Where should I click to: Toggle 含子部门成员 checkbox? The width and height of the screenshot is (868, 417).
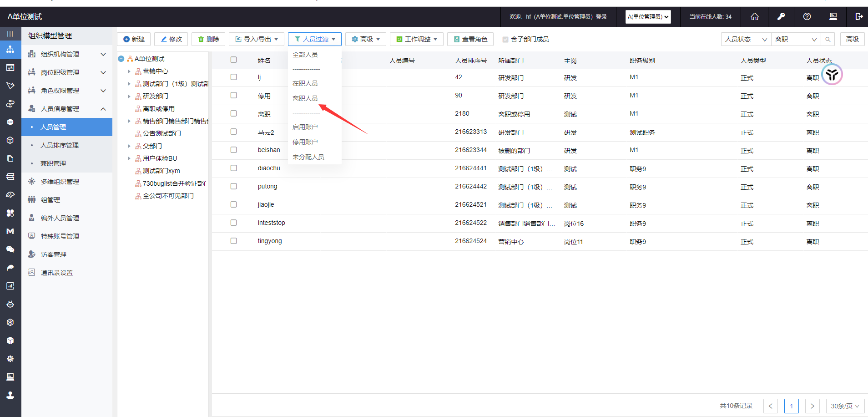tap(505, 40)
